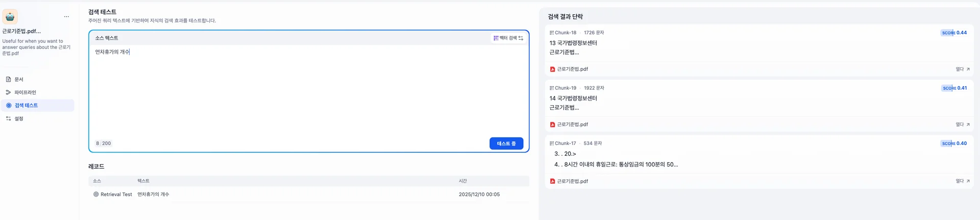Click the Retrieval Test target icon in records

(x=96, y=194)
